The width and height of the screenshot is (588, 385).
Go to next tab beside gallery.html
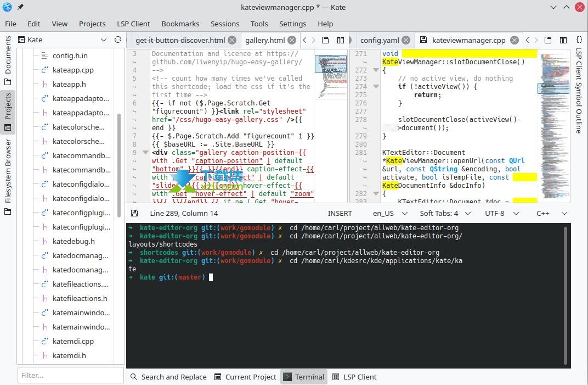(x=314, y=40)
